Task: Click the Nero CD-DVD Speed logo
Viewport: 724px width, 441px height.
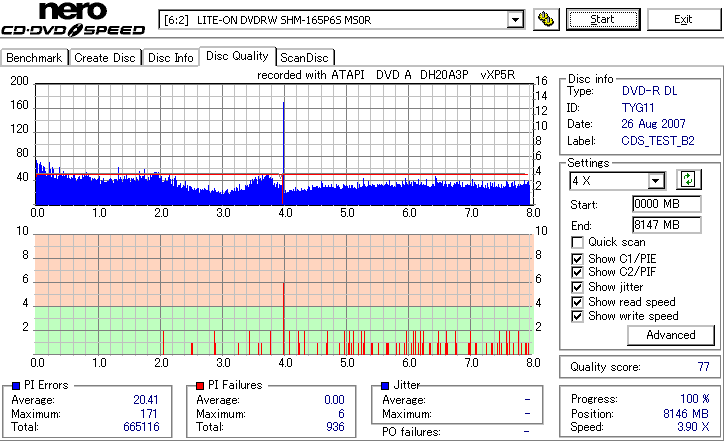Action: tap(73, 19)
